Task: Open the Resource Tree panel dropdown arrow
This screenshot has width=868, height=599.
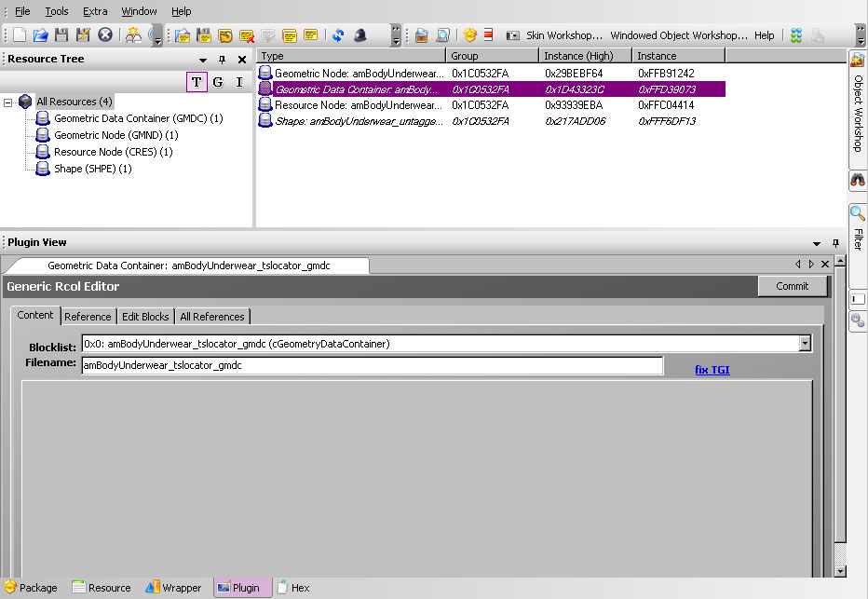Action: [203, 60]
